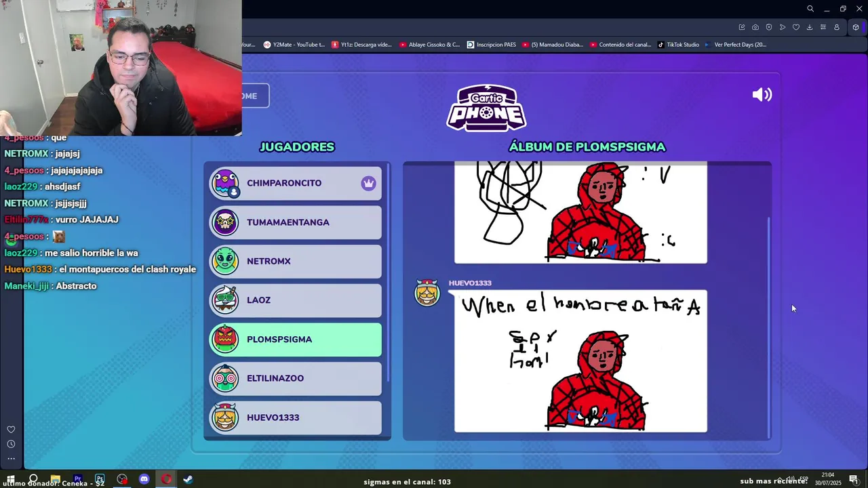
Task: Open the three-dots menu in the sidebar
Action: 11,459
